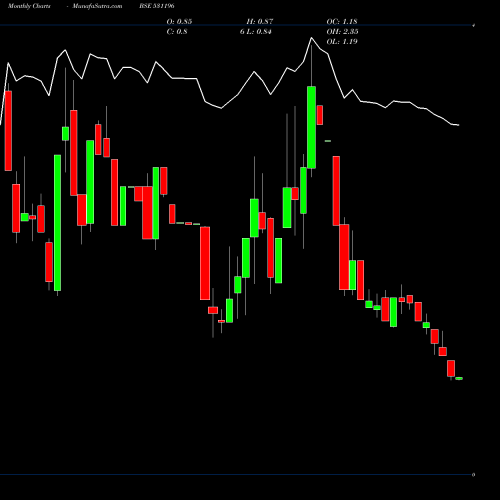
Task: Click the "C: 0.8" close value
Action: coord(177,31)
